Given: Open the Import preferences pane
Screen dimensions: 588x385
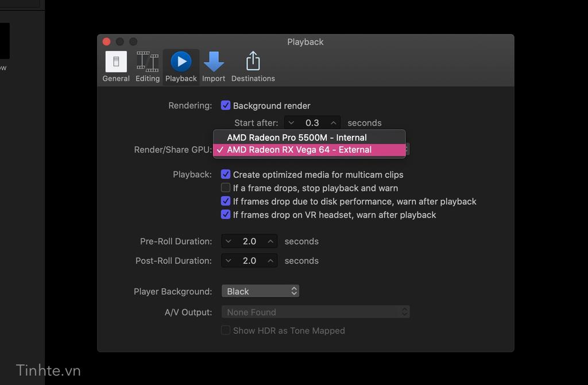Looking at the screenshot, I should (214, 67).
